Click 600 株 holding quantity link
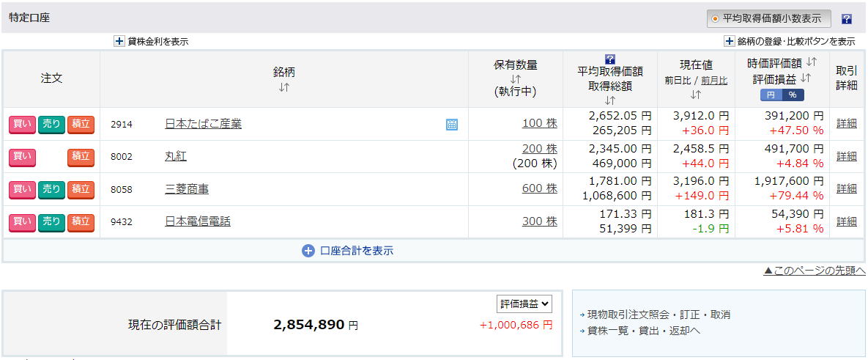Image resolution: width=868 pixels, height=360 pixels. click(540, 189)
